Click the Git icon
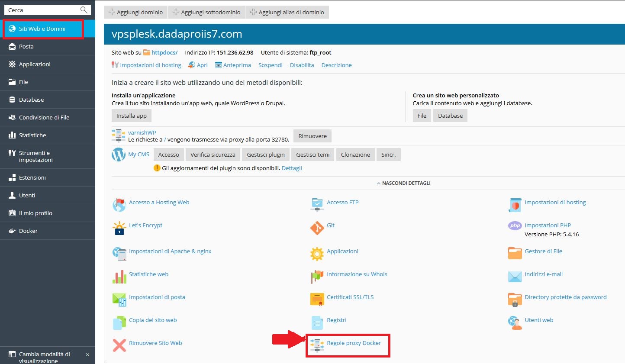The width and height of the screenshot is (625, 364). [x=317, y=228]
